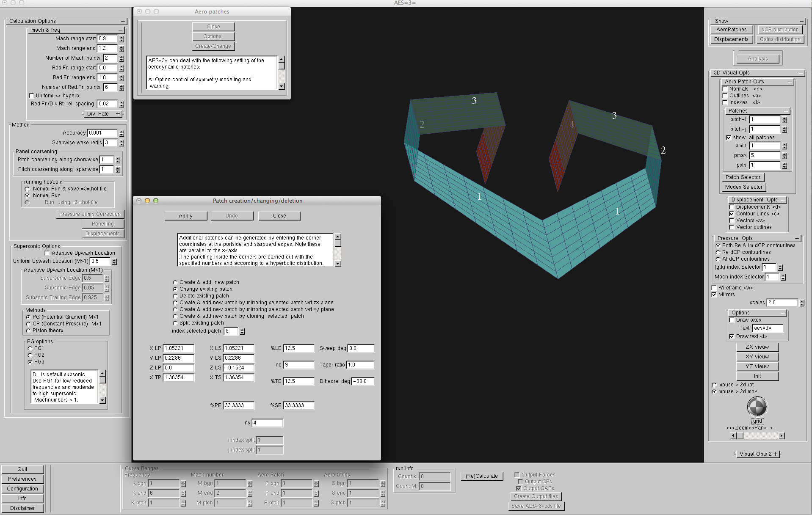Click the ns input field
This screenshot has height=515, width=812.
267,423
